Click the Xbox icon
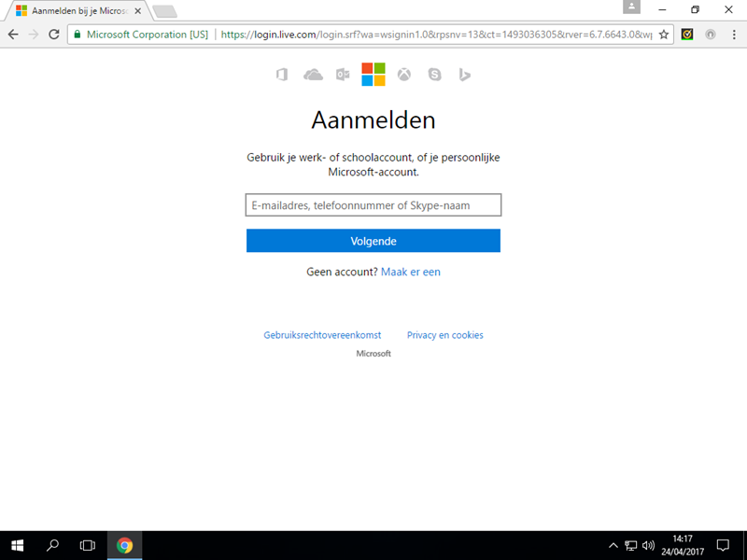This screenshot has width=747, height=560. pos(404,75)
